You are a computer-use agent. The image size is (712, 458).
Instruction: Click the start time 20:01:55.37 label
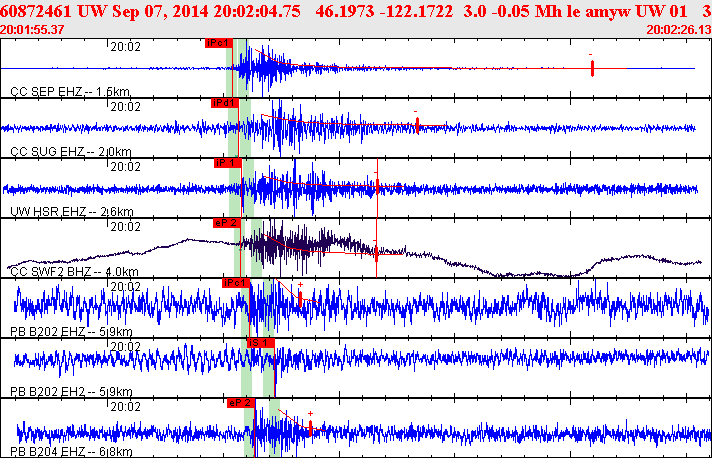(32, 30)
